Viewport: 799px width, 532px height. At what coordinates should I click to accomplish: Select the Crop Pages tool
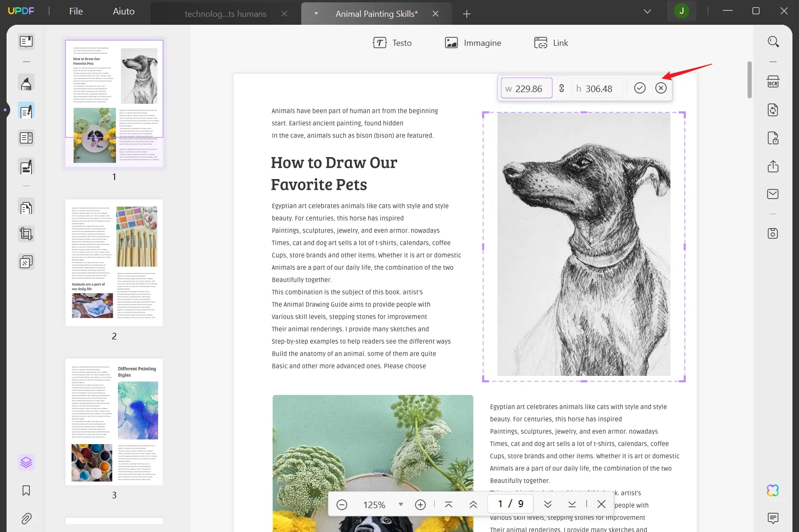coord(26,234)
